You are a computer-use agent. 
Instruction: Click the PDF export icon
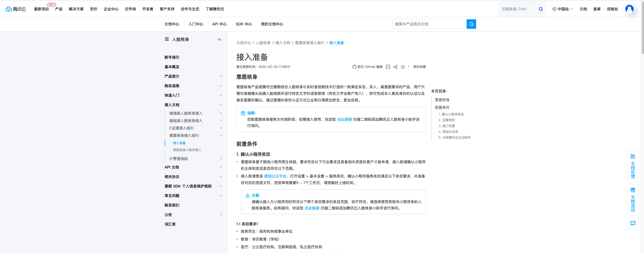tap(388, 67)
